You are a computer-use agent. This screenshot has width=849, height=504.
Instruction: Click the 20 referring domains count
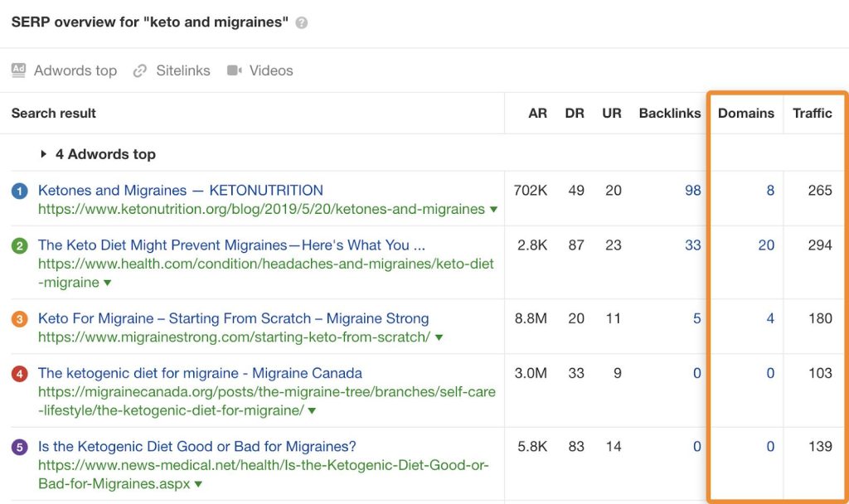tap(766, 245)
